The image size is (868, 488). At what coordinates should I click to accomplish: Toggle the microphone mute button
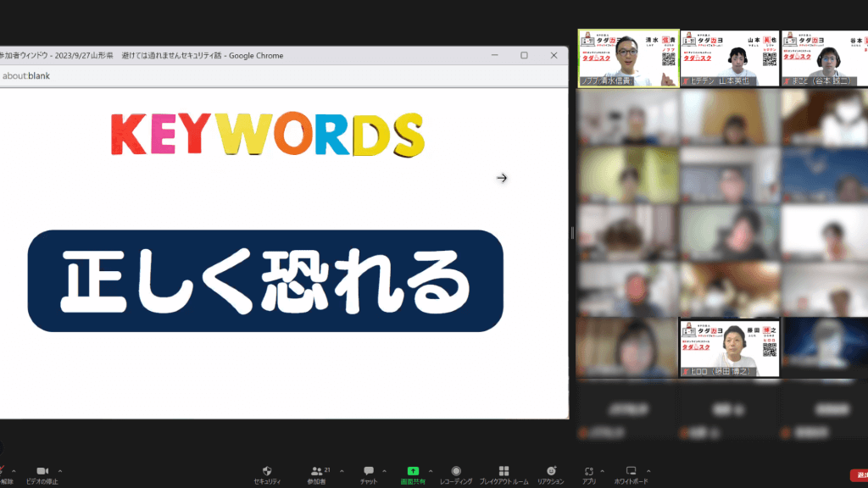tap(4, 471)
